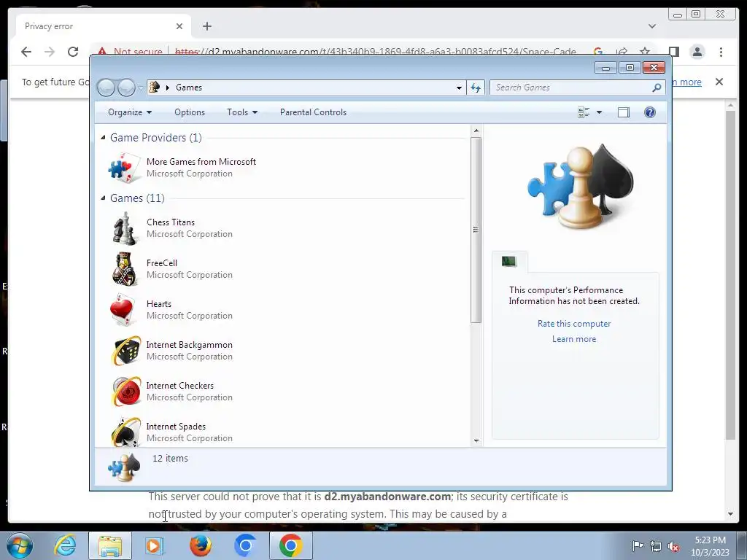Click Options in the toolbar
Image resolution: width=747 pixels, height=560 pixels.
click(x=190, y=112)
